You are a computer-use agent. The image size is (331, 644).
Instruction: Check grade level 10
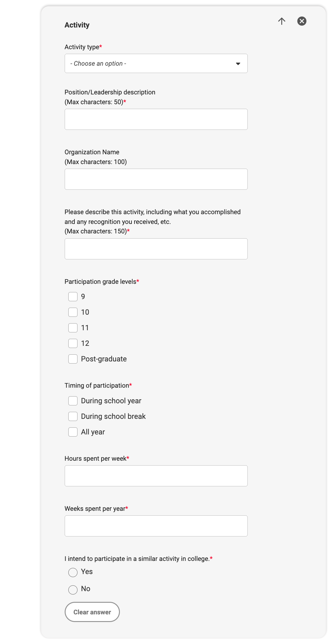coord(73,312)
